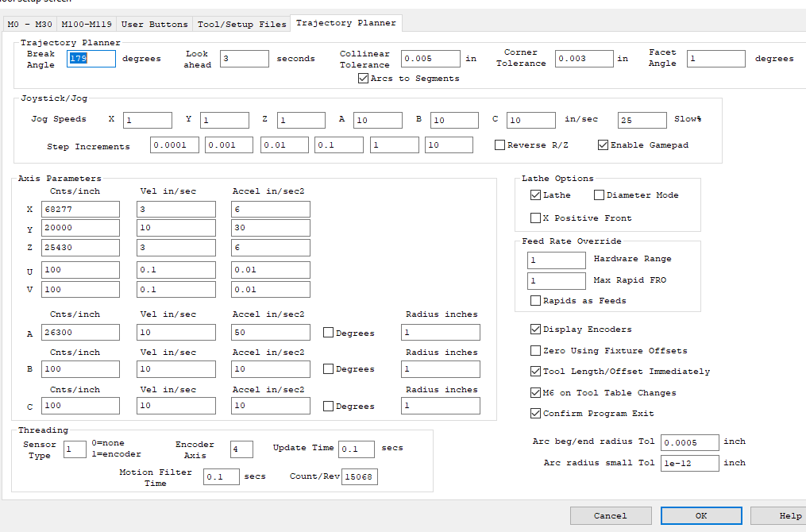Enable Diameter Mode checkbox

(599, 195)
